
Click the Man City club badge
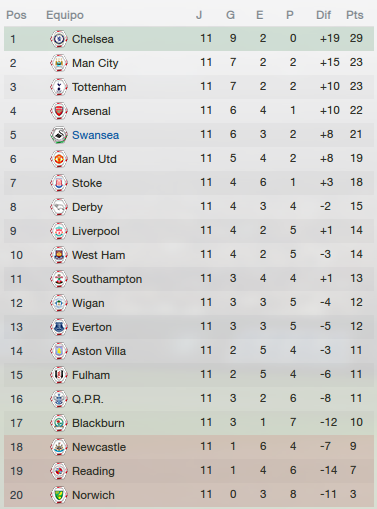tap(59, 63)
